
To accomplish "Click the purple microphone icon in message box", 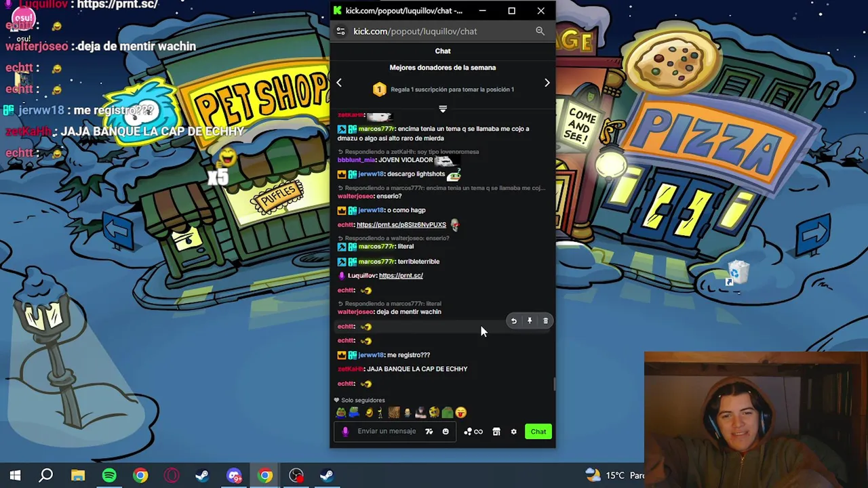I will (345, 432).
